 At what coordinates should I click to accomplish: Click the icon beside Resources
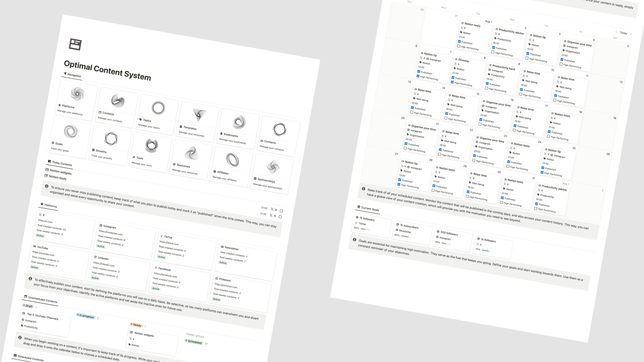pos(174,164)
